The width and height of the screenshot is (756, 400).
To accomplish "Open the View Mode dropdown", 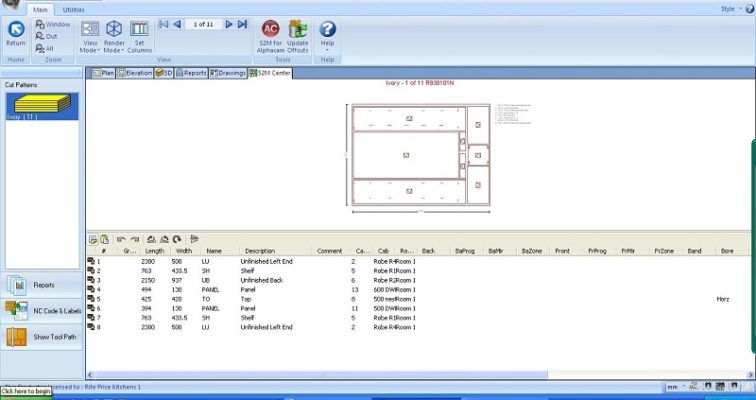I will (90, 37).
